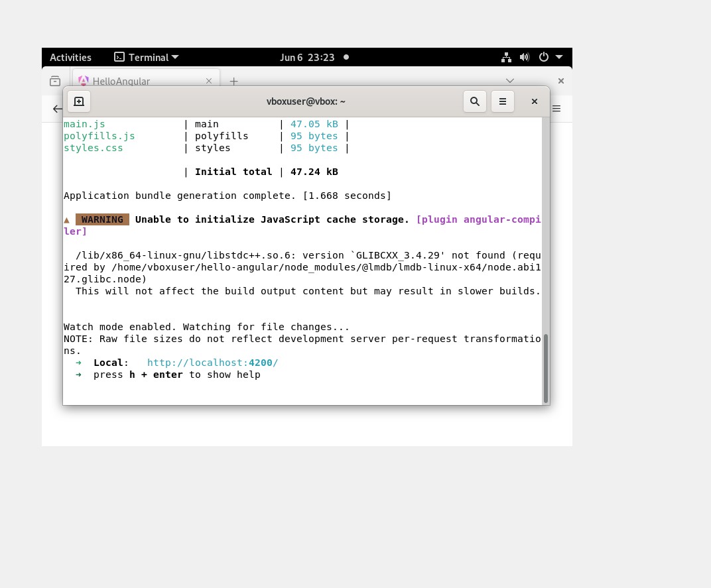Click the power icon in top bar
The height and width of the screenshot is (588, 711).
tap(544, 58)
